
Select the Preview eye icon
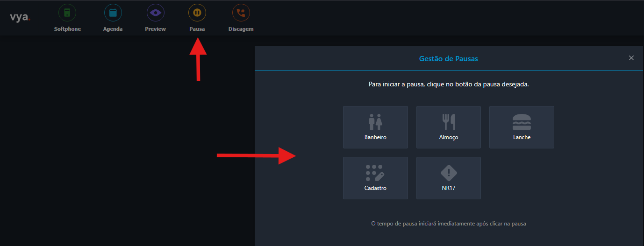point(155,13)
